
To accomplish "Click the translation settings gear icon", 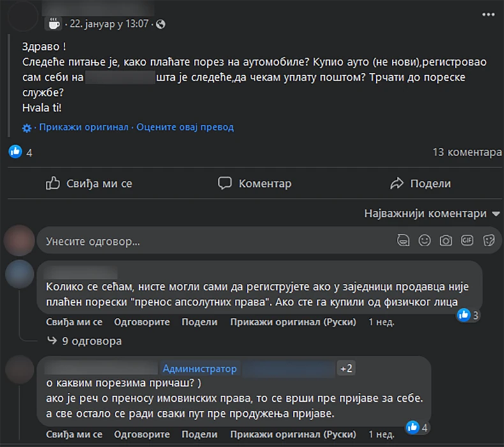I will (27, 128).
